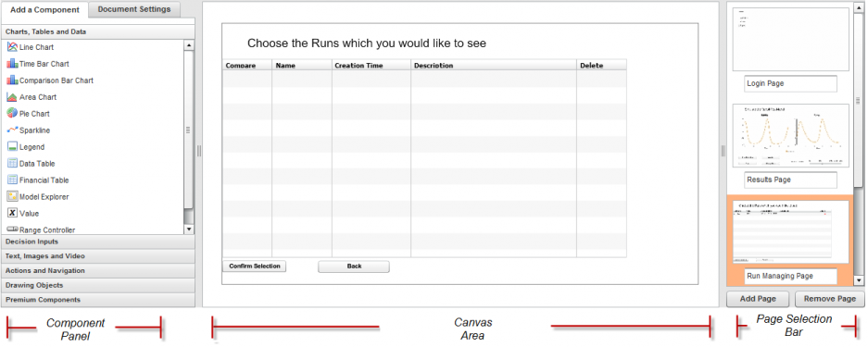The height and width of the screenshot is (347, 868).
Task: Click the Results Page name field
Action: coord(790,180)
